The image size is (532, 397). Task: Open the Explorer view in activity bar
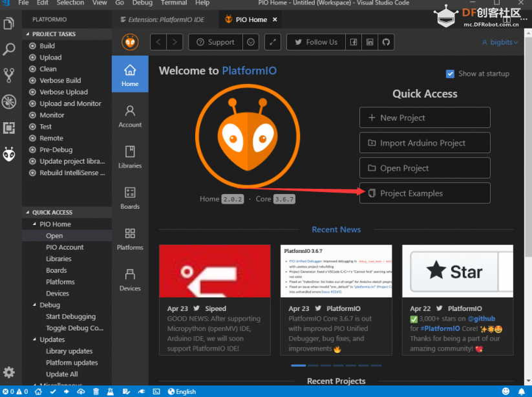(9, 23)
